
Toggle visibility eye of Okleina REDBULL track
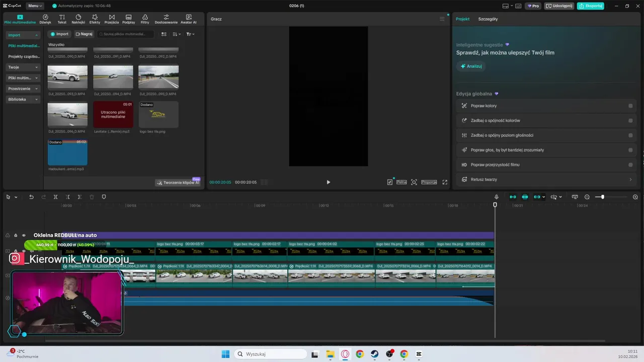[x=24, y=235]
